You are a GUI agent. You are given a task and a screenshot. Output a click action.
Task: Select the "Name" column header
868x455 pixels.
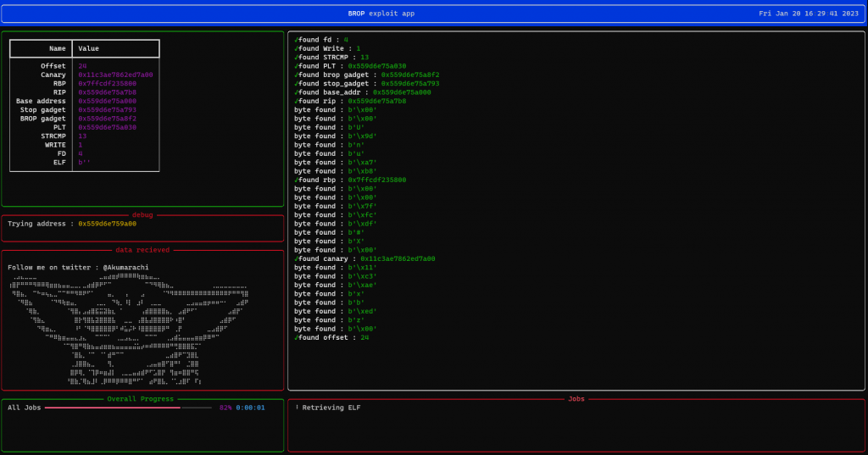pos(57,49)
